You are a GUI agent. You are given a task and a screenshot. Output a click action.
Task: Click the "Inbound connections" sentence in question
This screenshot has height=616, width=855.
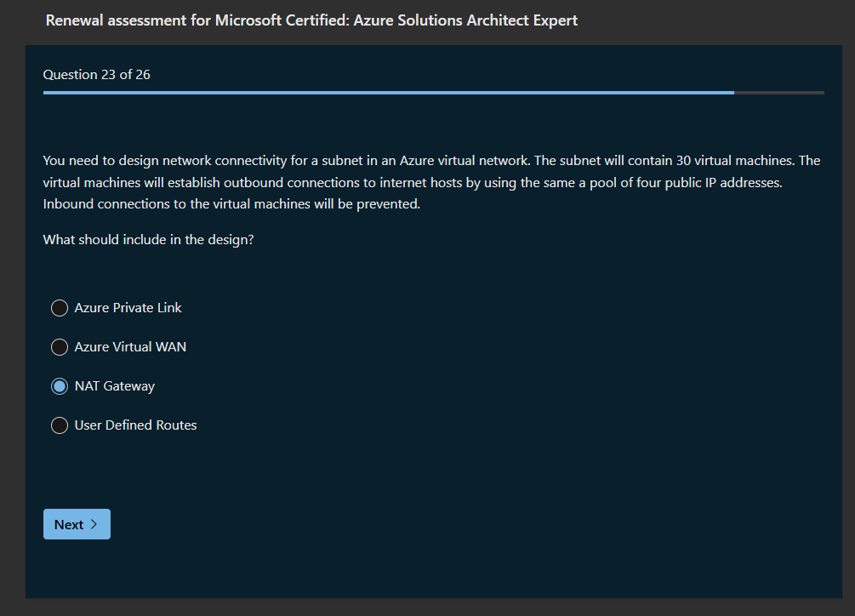(x=231, y=205)
